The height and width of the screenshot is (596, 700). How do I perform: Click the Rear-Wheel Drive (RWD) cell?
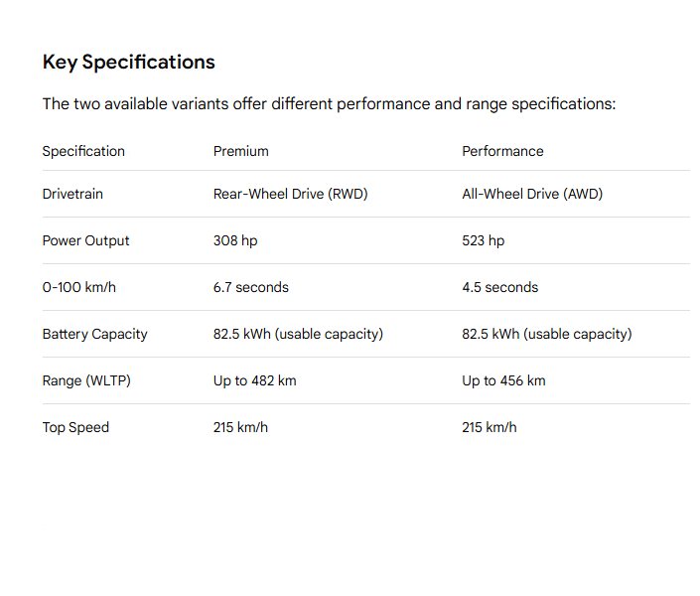[290, 194]
